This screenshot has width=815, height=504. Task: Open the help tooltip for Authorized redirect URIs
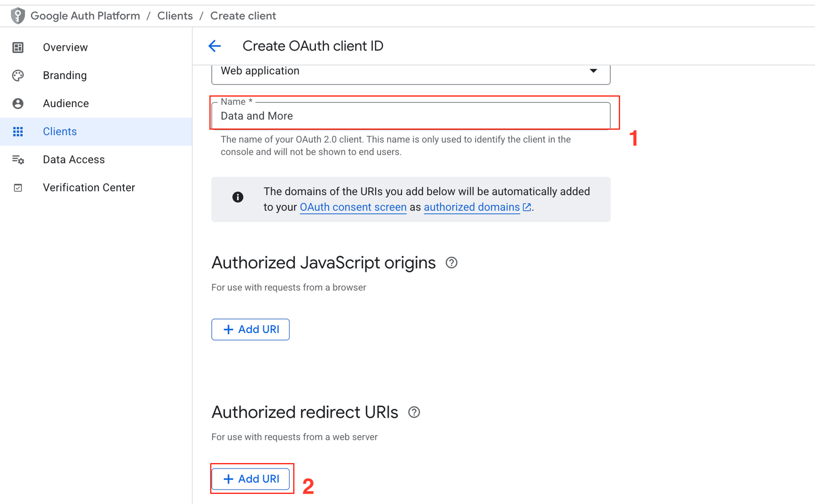tap(414, 412)
